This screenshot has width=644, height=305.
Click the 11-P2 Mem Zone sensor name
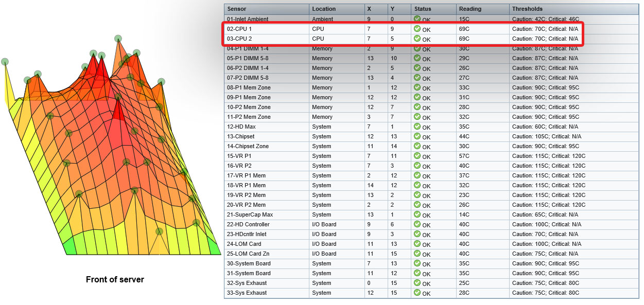tap(249, 117)
